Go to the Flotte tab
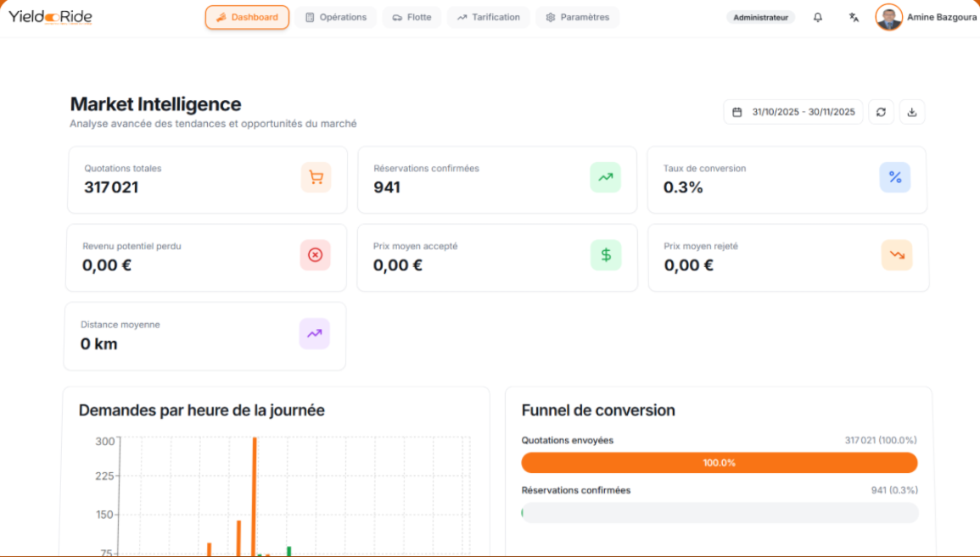Screen dimensions: 980x557 [x=412, y=17]
